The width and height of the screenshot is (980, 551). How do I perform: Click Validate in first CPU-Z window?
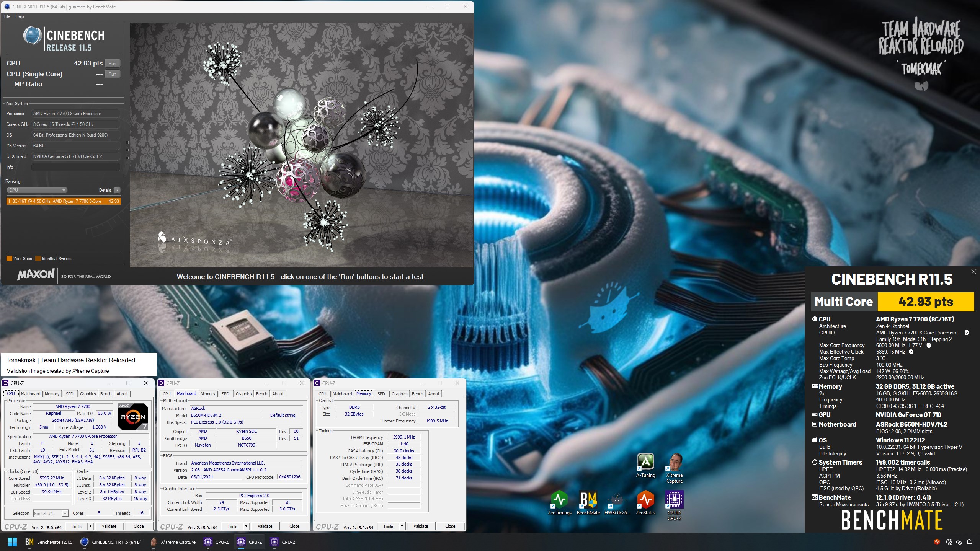[x=109, y=526]
